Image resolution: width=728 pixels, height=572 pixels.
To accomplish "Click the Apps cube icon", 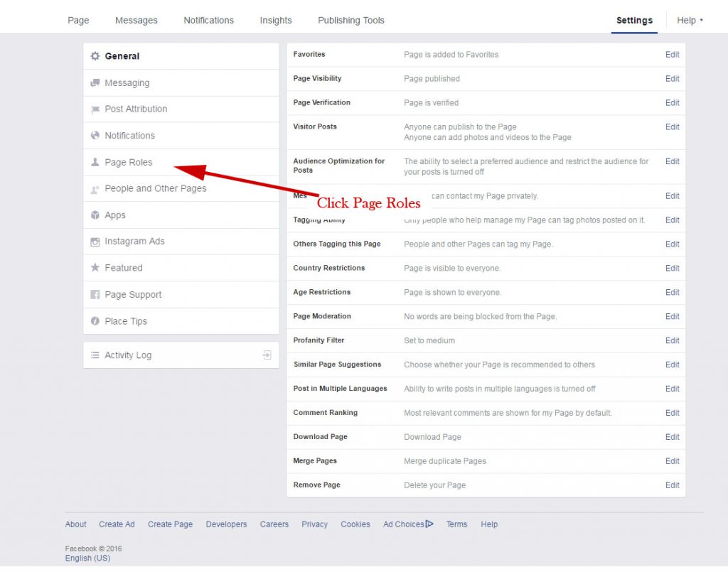I will pos(95,215).
